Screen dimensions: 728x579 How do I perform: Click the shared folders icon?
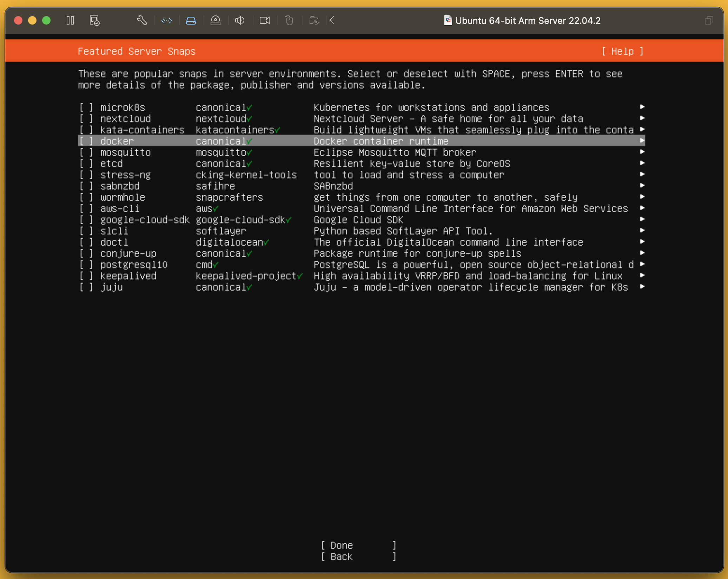315,21
